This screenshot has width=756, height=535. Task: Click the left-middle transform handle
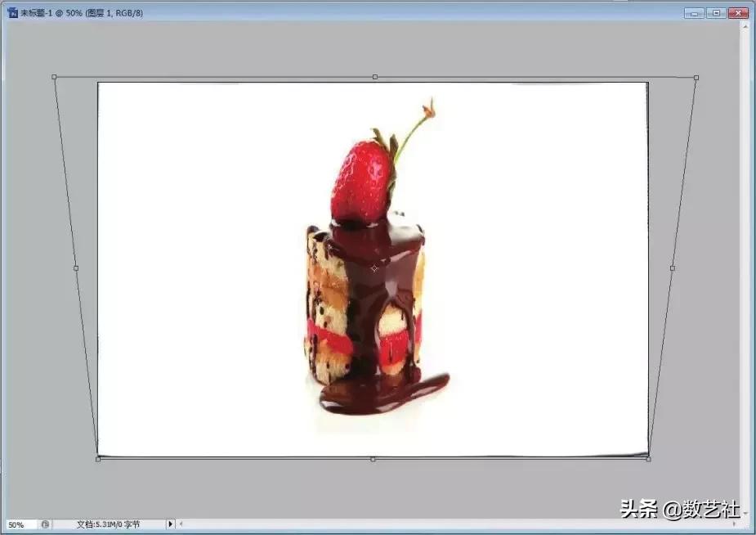[x=76, y=267]
